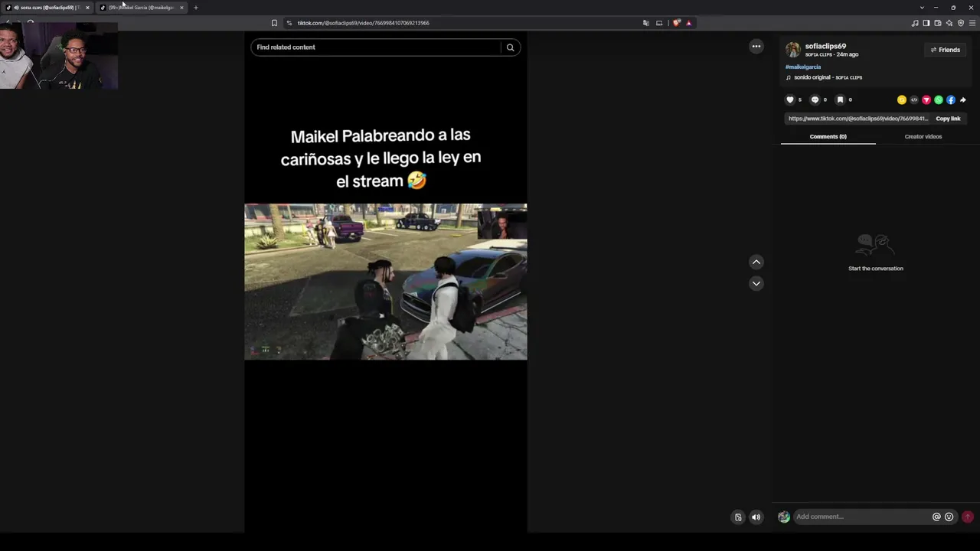Open the #maikelgarcia hashtag link

pyautogui.click(x=803, y=67)
